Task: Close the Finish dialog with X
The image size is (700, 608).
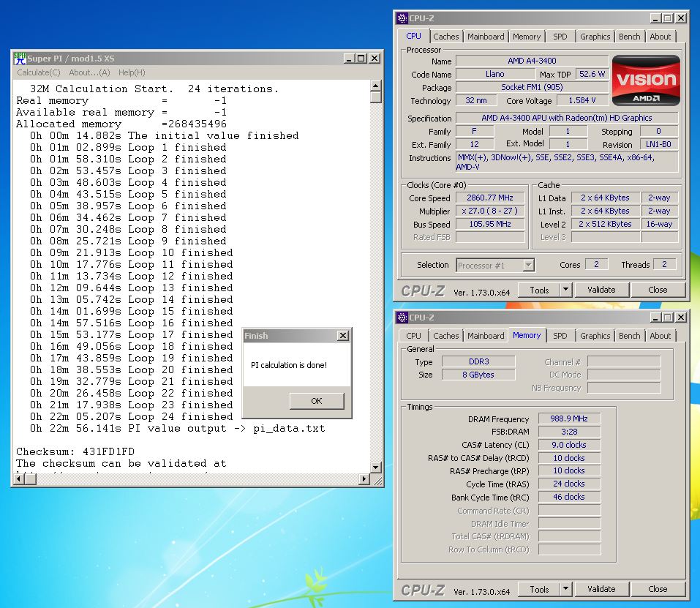Action: click(342, 336)
